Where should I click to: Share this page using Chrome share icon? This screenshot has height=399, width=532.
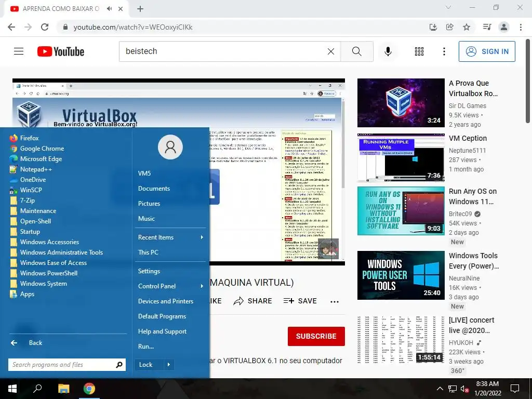click(x=450, y=27)
